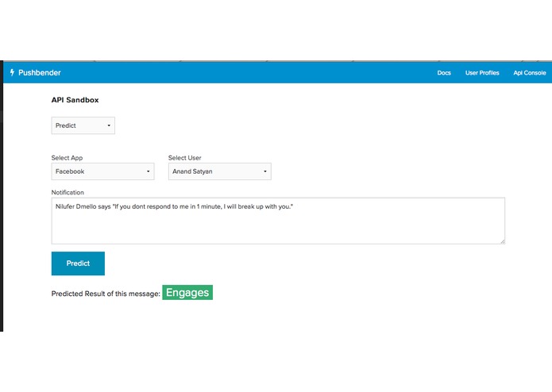
Task: Open the Pushbender home link text
Action: pyautogui.click(x=40, y=73)
